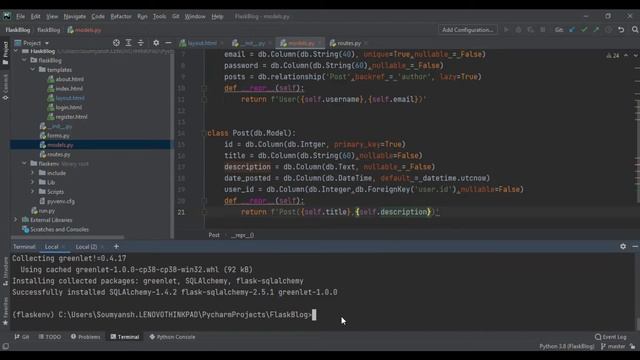Collapse the flaskBlog package folder
640x360 pixels.
(24, 60)
